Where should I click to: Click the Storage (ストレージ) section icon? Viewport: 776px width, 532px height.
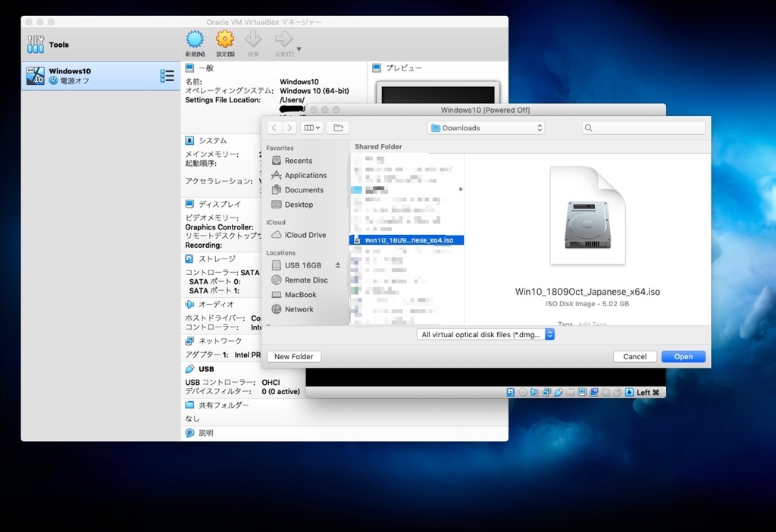[189, 258]
